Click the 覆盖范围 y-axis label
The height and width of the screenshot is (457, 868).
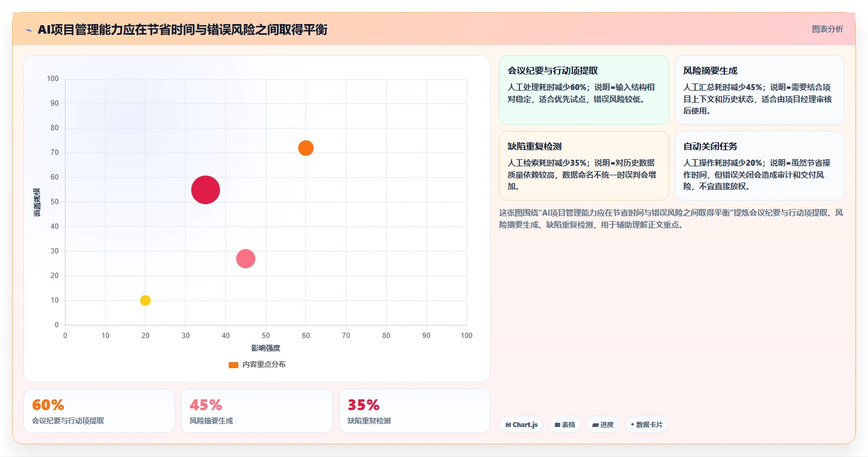[x=37, y=202]
